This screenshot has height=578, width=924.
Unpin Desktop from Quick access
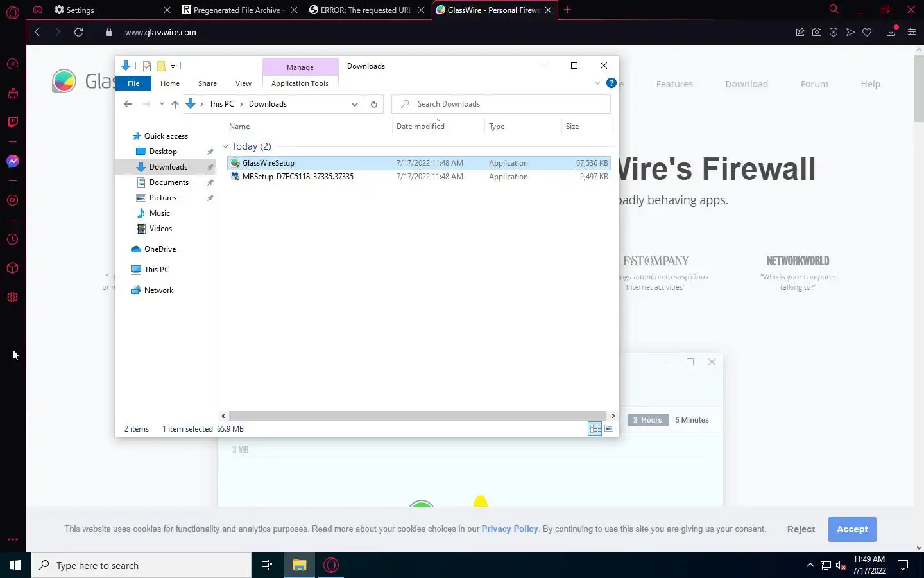tap(210, 152)
